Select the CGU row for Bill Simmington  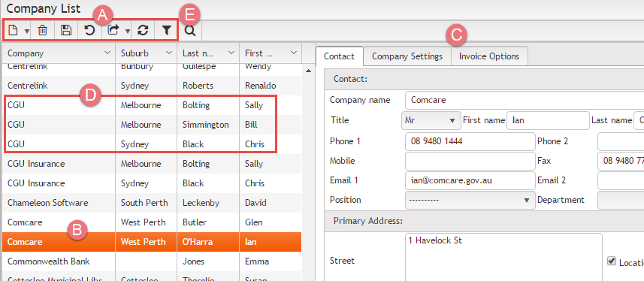[x=152, y=125]
